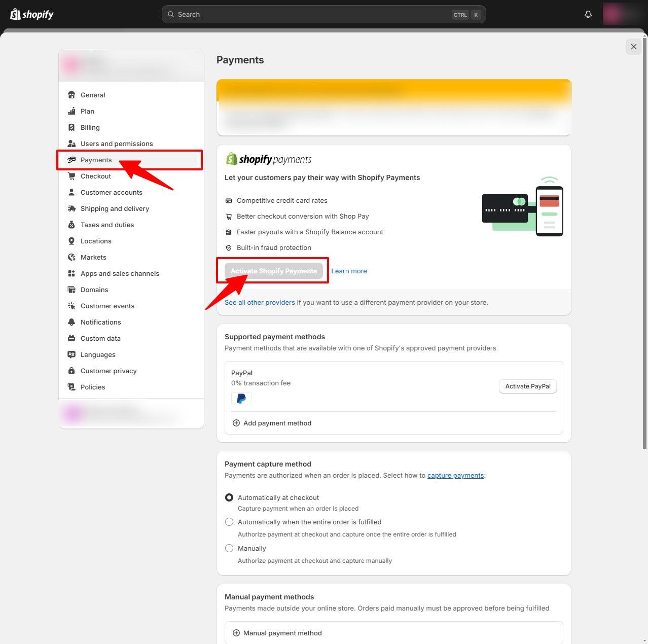Image resolution: width=648 pixels, height=644 pixels.
Task: Open Policies settings label
Action: pyautogui.click(x=93, y=387)
